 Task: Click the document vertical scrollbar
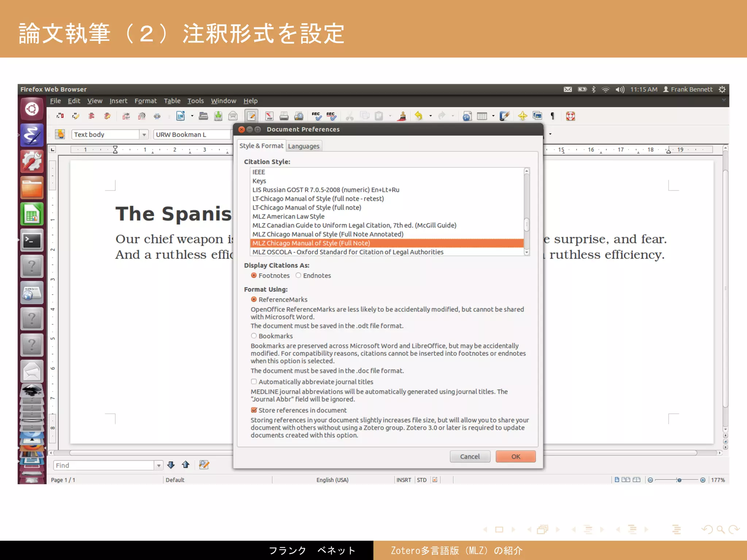[725, 288]
